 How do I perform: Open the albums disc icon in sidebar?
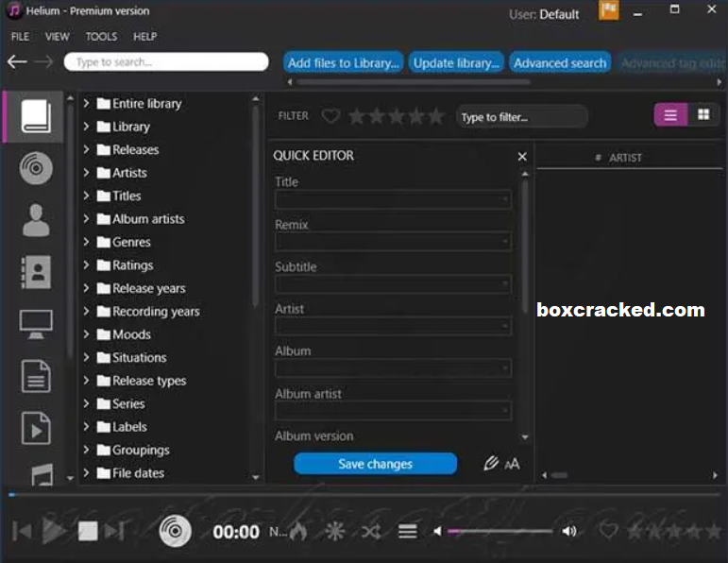click(36, 169)
